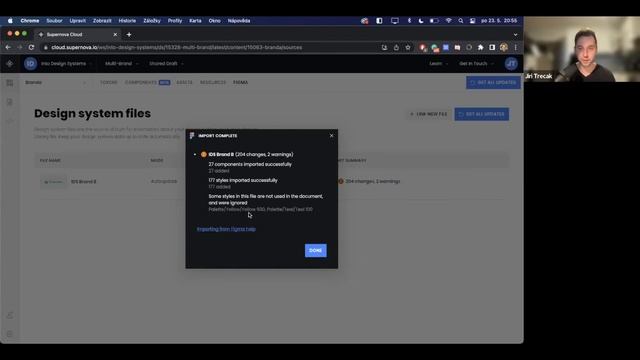
Task: Click Get All Updates in the top tab bar
Action: (x=493, y=82)
